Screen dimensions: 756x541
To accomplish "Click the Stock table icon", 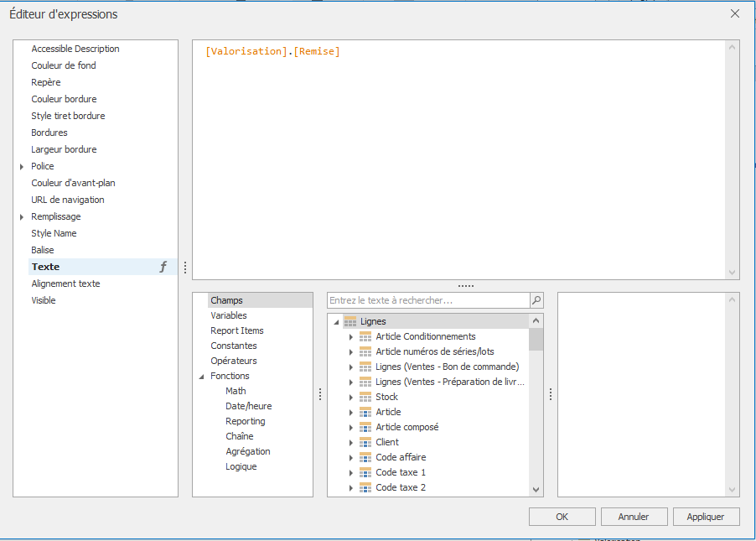I will coord(365,397).
